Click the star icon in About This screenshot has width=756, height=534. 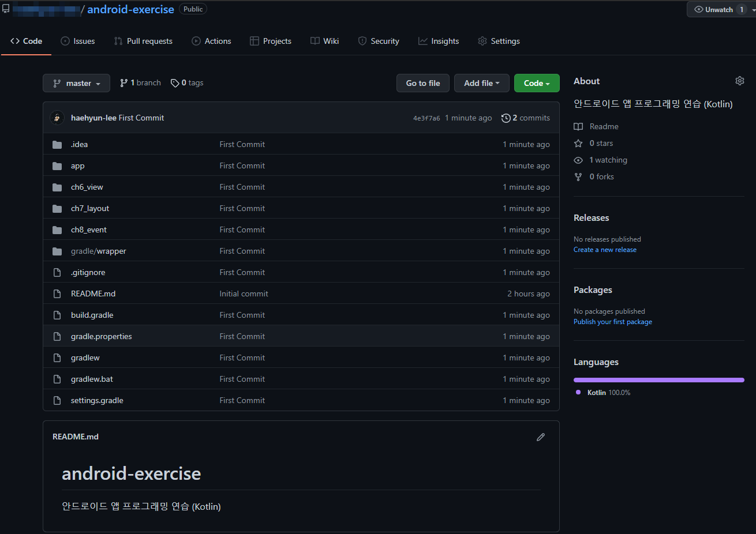(578, 143)
